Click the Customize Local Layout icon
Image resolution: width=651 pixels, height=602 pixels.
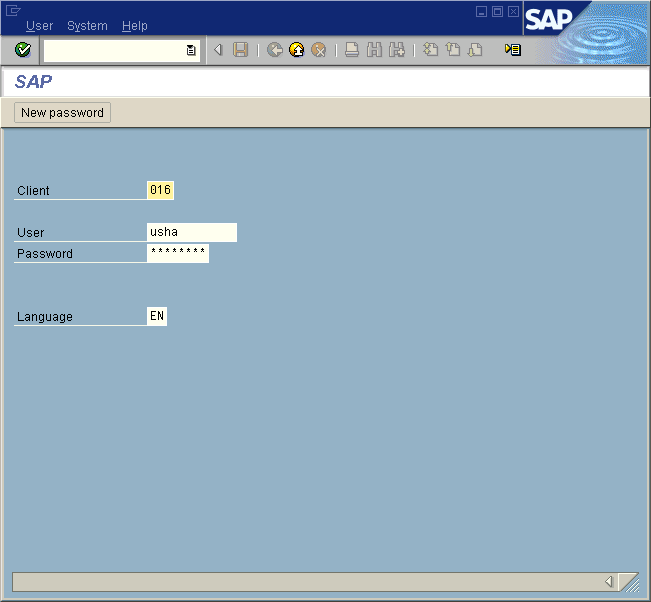(x=513, y=50)
